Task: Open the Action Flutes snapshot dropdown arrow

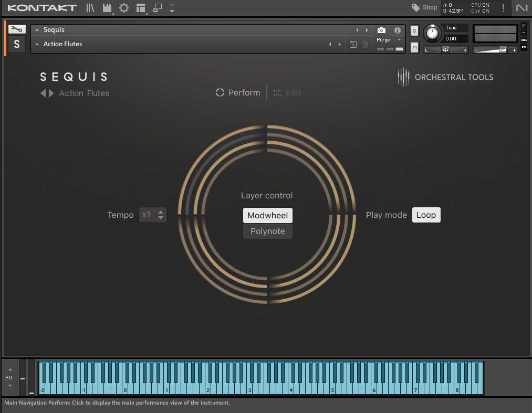Action: [37, 45]
